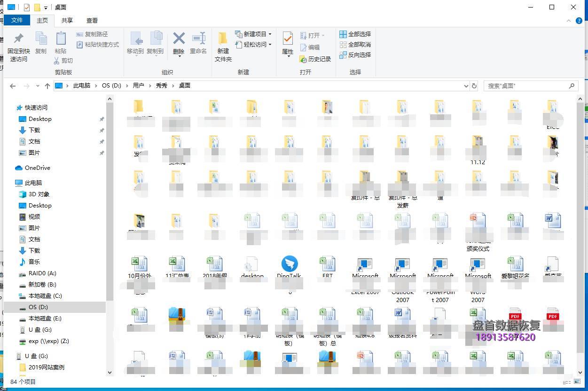Open 本地磁盘 (E:) in navigation pane
Viewport: 588px width, 391px height.
click(x=45, y=319)
